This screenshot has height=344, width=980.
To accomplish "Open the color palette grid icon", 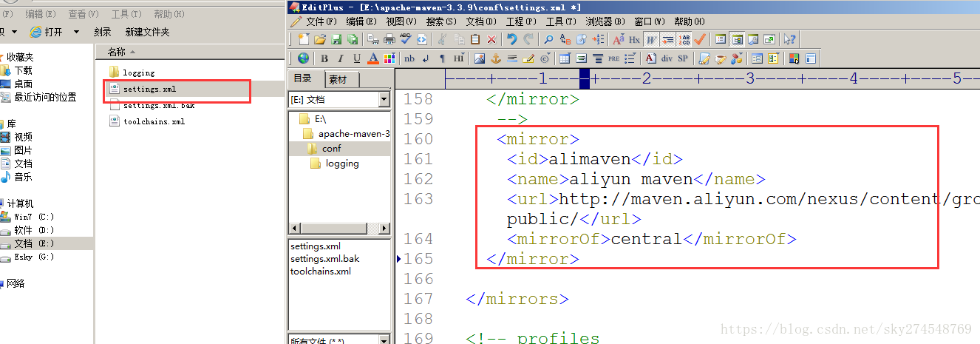I will [x=389, y=58].
